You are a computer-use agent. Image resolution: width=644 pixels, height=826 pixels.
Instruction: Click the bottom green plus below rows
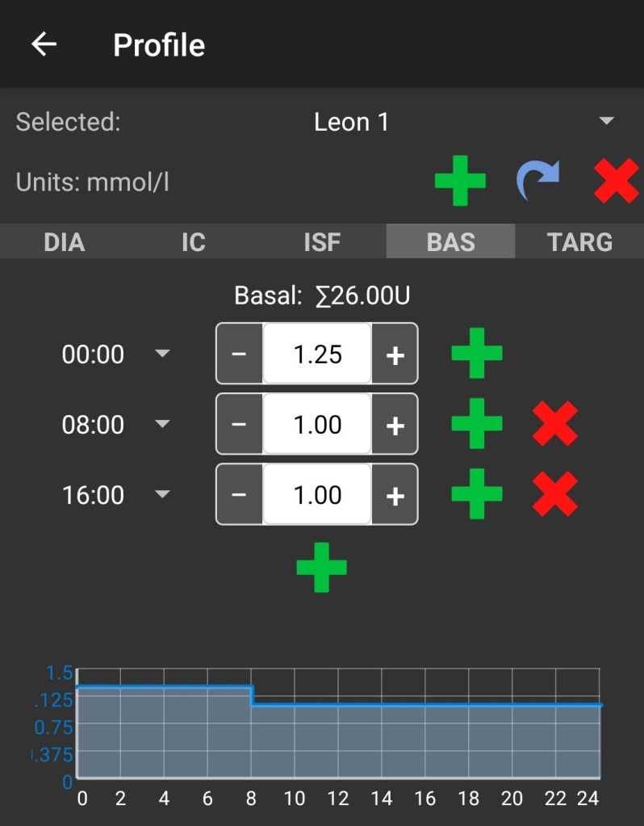(x=321, y=567)
